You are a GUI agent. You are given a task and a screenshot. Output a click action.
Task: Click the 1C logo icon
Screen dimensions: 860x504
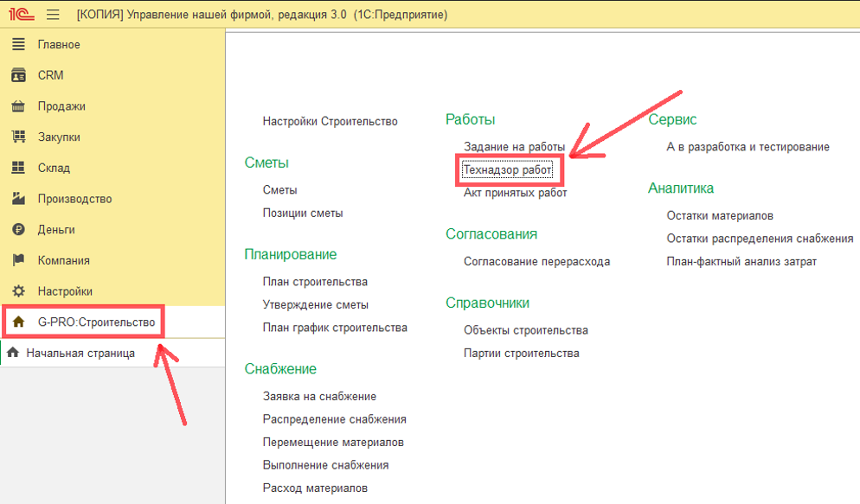(21, 15)
